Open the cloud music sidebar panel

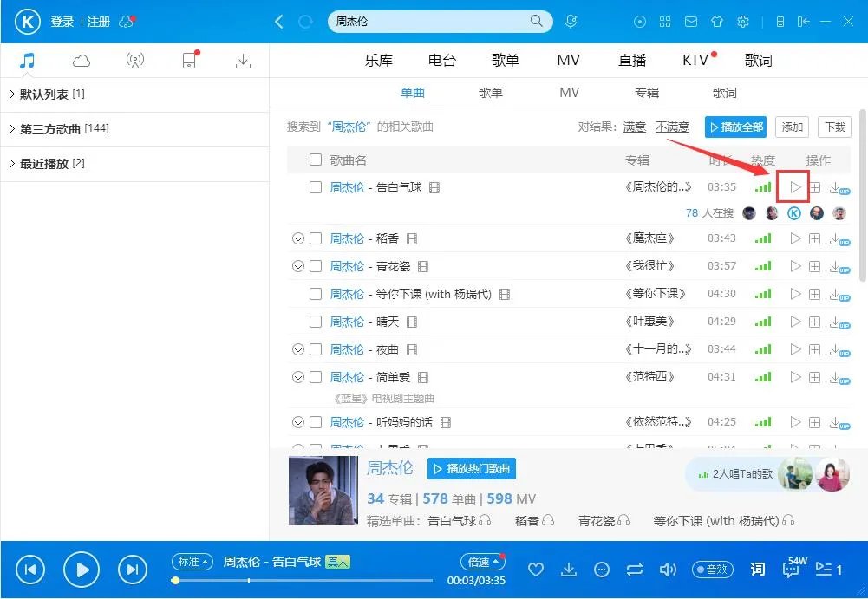(x=81, y=61)
